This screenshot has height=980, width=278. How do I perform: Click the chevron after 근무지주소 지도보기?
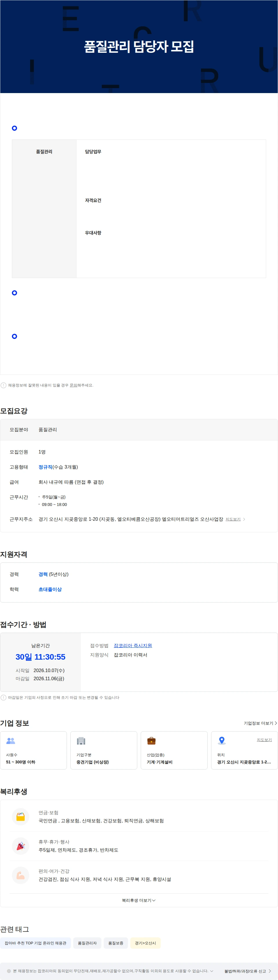pos(244,519)
